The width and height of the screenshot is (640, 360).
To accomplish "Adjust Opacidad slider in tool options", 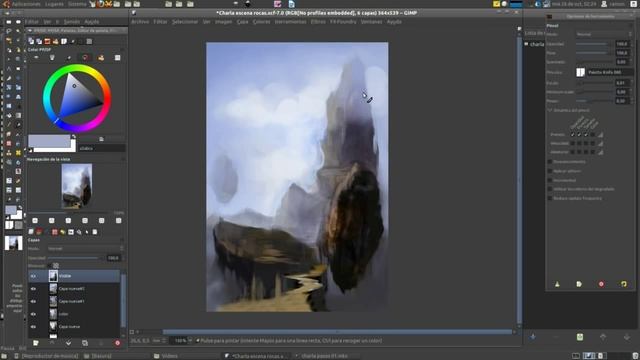I will point(594,44).
